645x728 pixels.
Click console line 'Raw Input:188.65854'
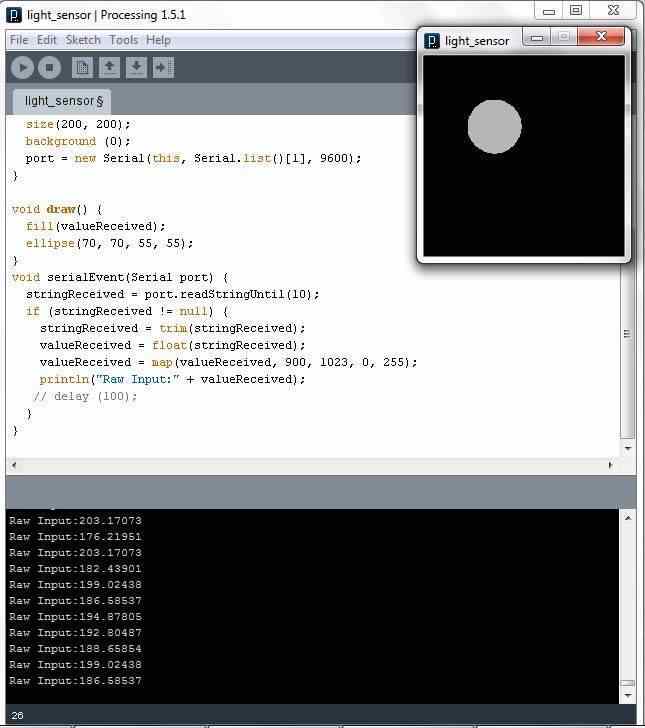[x=75, y=649]
